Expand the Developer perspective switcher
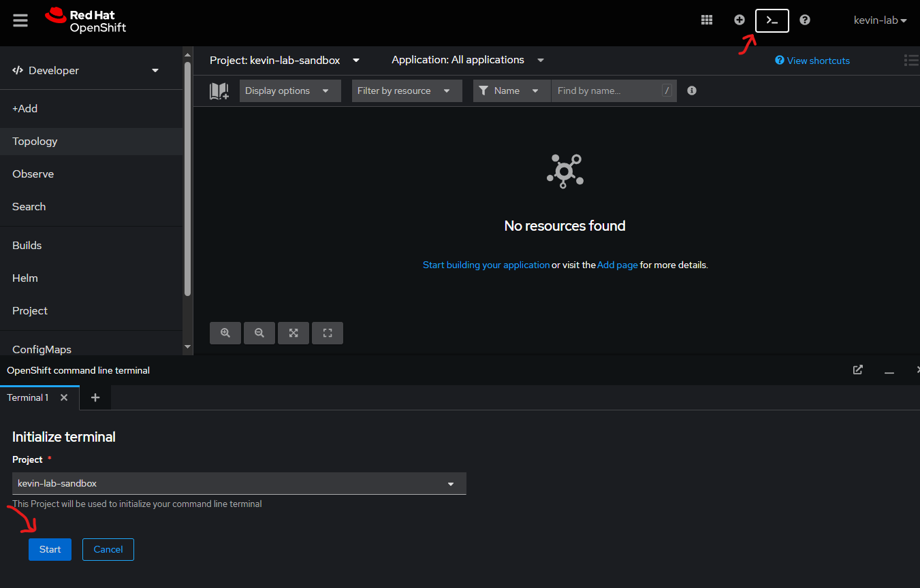Screen dimensions: 920x588 (86, 71)
